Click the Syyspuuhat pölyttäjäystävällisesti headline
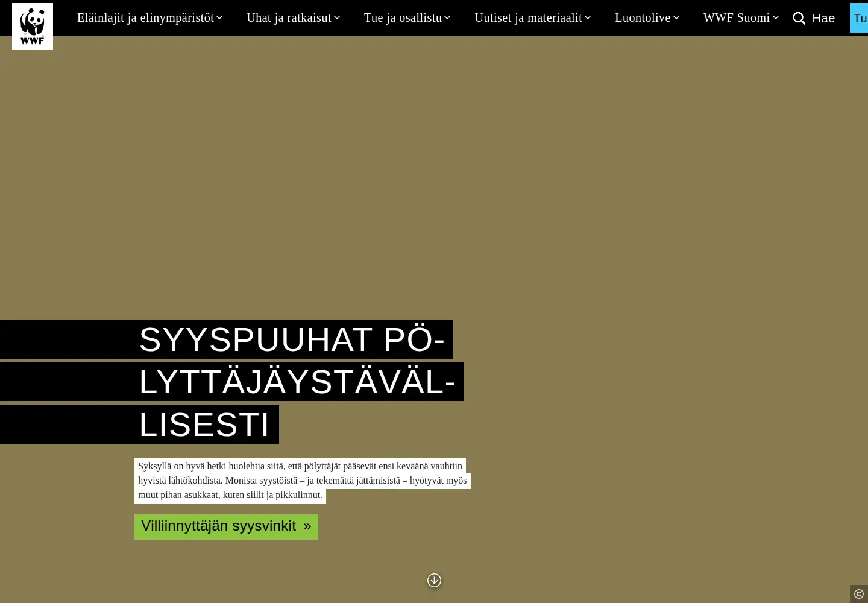Screen dimensions: 868x603 (x=297, y=382)
